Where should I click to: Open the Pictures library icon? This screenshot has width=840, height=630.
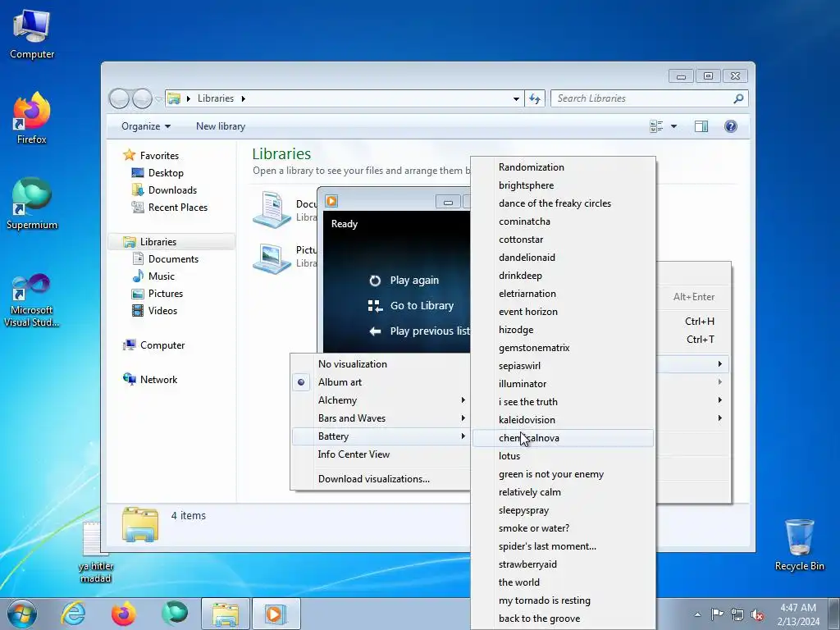coord(272,258)
